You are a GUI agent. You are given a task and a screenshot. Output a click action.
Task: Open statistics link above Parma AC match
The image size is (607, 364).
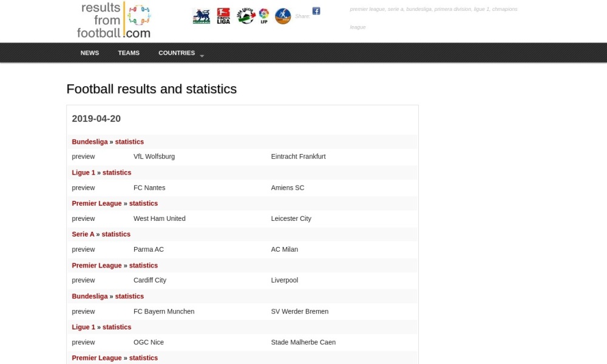point(116,234)
